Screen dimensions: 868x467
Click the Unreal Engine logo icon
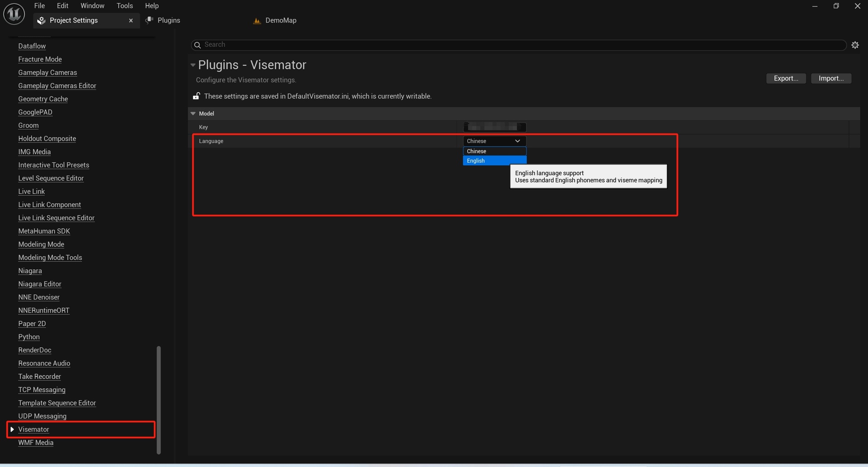pos(14,14)
